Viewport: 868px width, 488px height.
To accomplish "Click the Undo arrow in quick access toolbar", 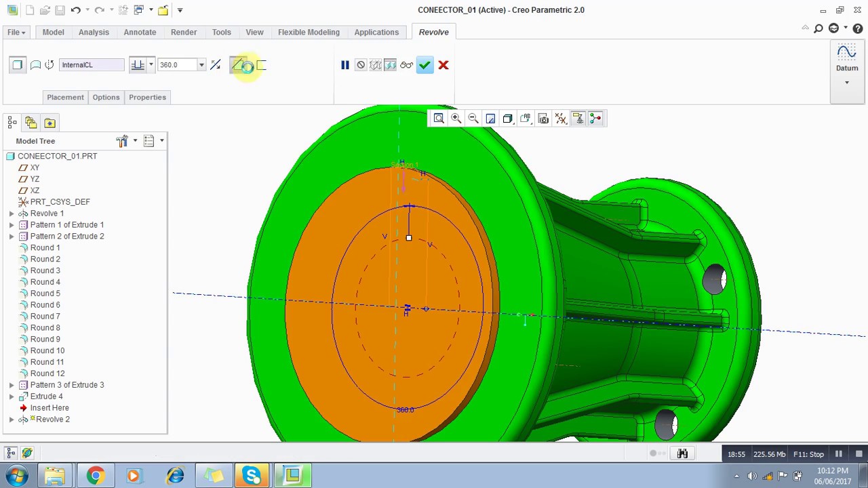I will (x=75, y=10).
